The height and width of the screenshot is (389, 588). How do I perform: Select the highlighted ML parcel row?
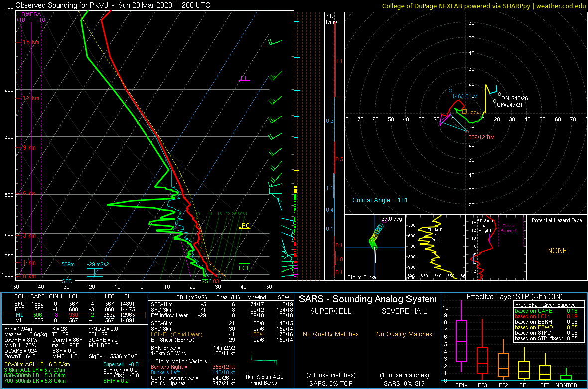74,314
